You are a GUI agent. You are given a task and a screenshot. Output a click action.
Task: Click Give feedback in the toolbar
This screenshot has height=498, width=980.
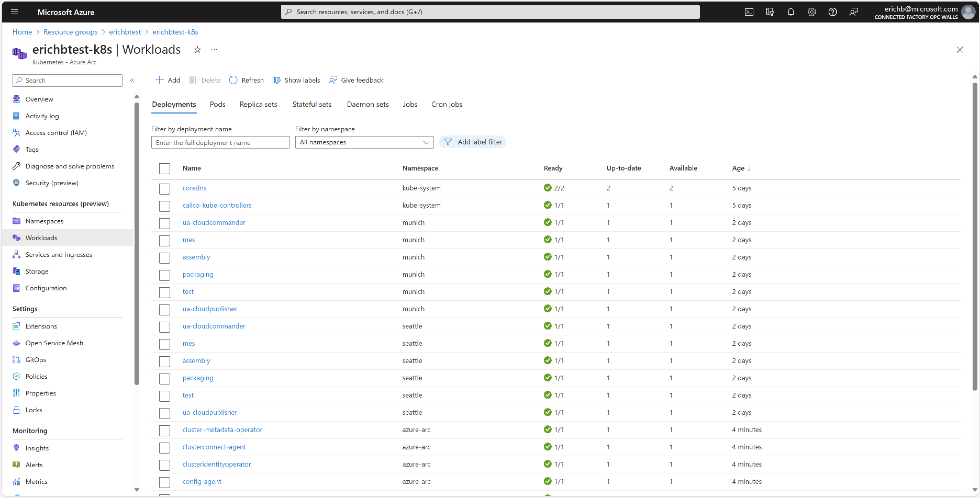coord(356,81)
